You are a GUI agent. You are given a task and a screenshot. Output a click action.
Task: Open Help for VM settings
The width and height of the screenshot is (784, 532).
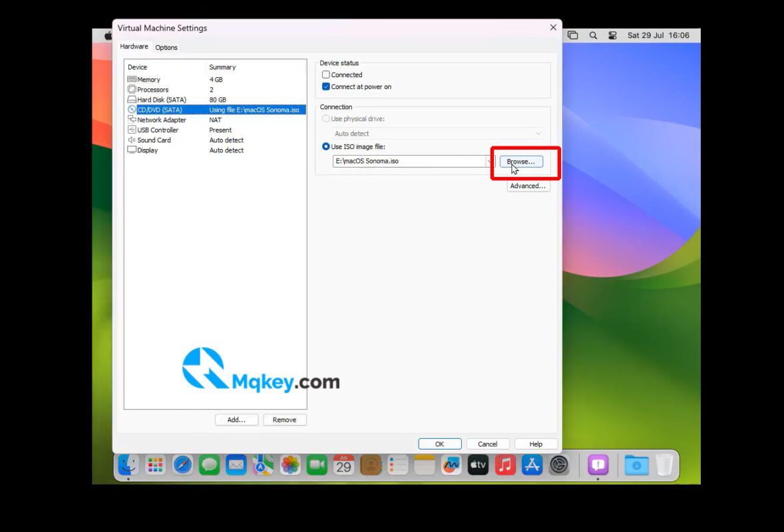536,444
